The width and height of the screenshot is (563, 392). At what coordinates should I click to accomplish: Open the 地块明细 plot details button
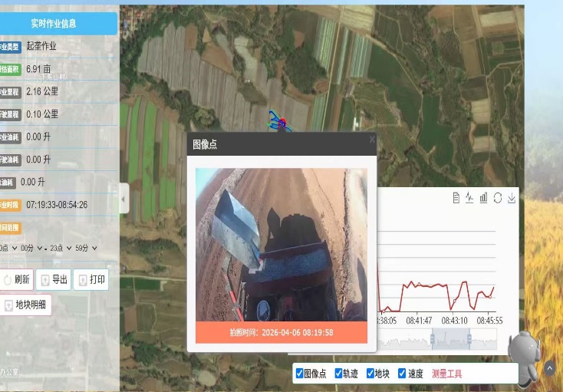(25, 305)
